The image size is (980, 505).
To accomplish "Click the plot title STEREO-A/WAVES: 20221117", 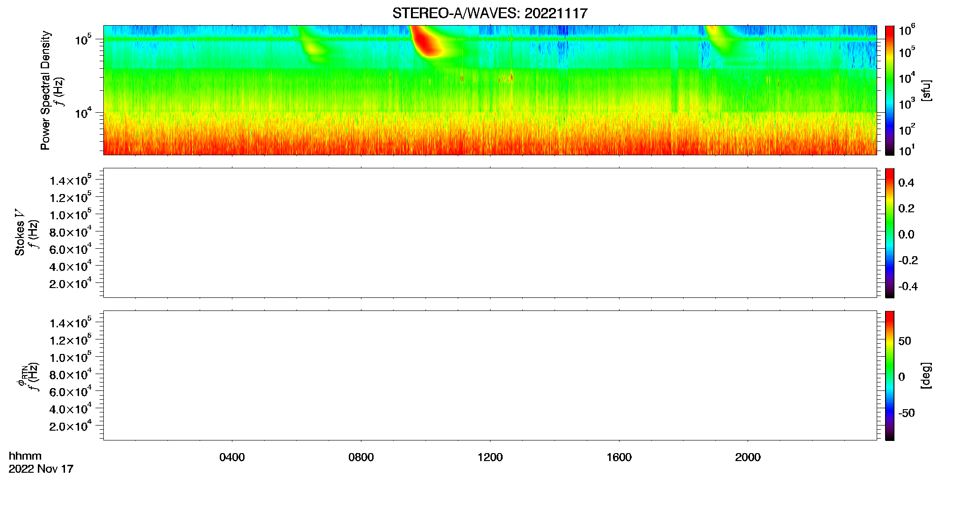I will coord(490,13).
